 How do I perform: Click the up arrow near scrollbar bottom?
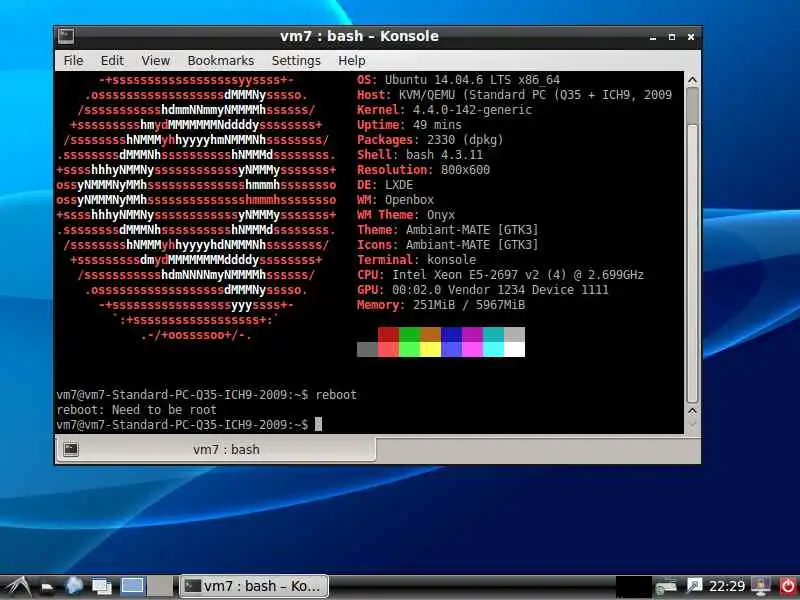pyautogui.click(x=692, y=411)
